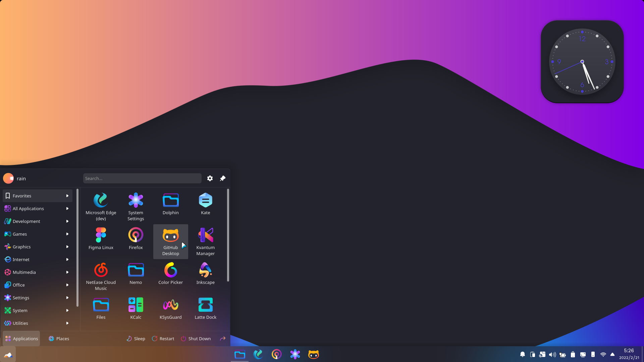Click the 5:26 digital clock on panel
Viewport: 644px width, 362px height.
pyautogui.click(x=629, y=351)
